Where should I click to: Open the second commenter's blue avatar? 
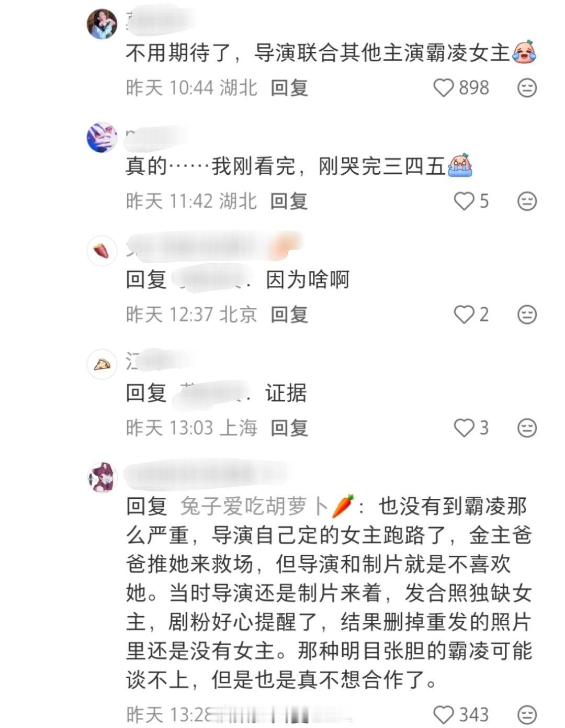point(102,138)
